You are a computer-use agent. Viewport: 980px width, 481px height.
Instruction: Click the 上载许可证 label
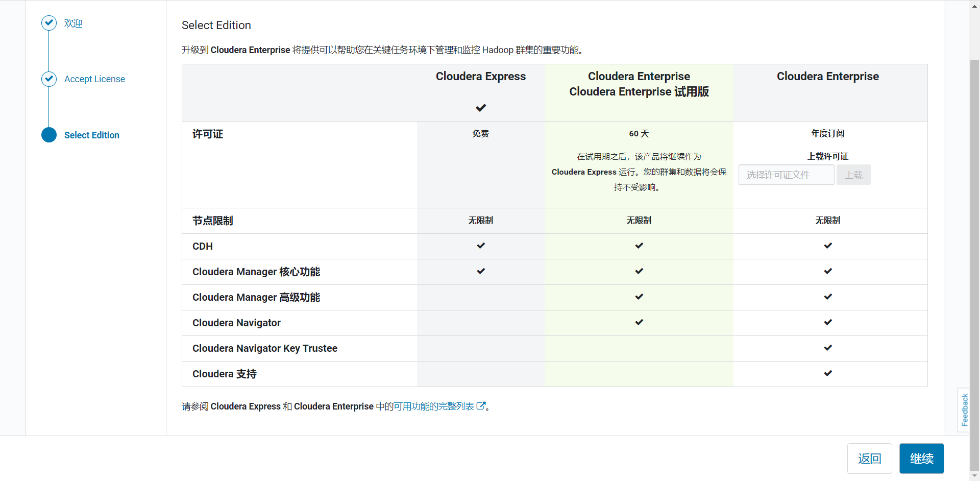828,157
